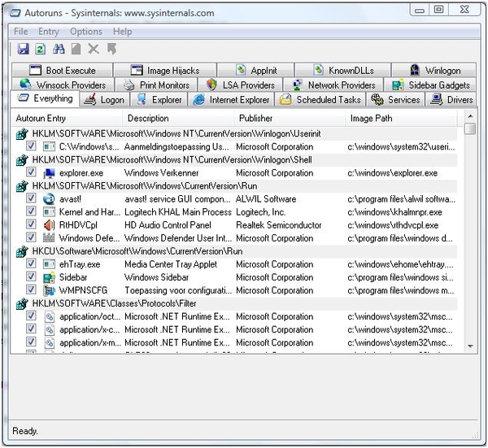Click registry icon of Winlogon\Userinit key

[x=22, y=134]
